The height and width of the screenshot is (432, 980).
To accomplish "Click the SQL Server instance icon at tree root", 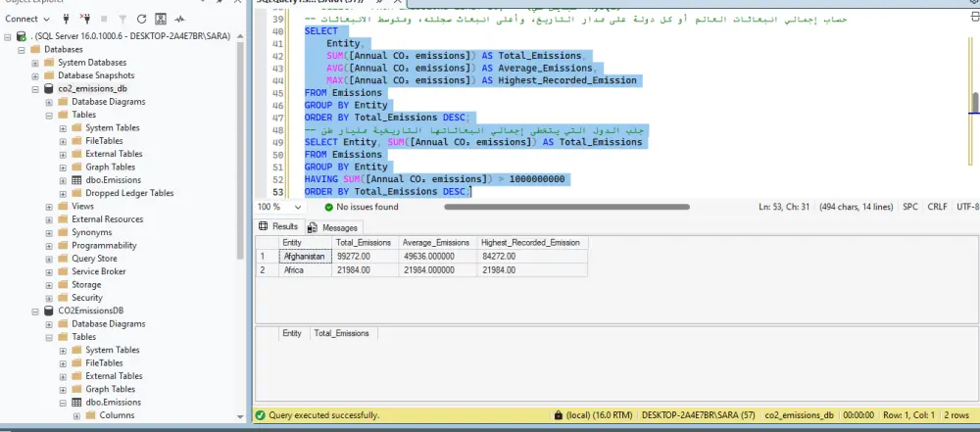I will point(22,36).
